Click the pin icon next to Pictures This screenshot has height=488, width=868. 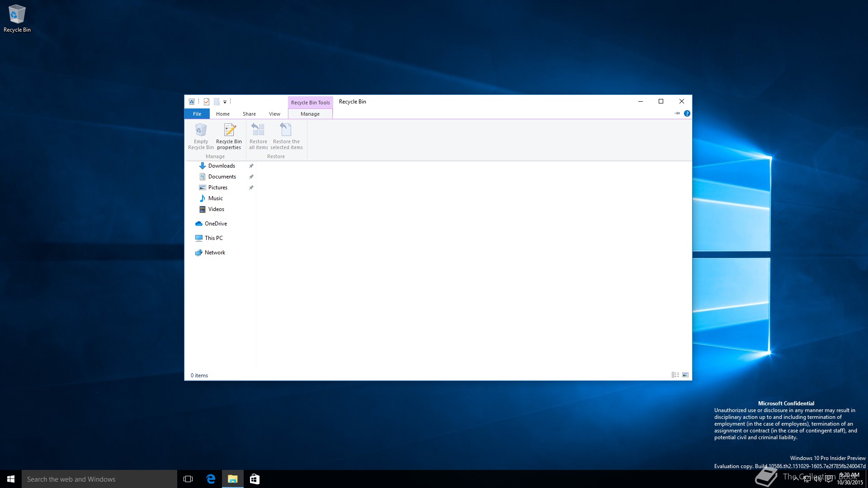point(251,188)
